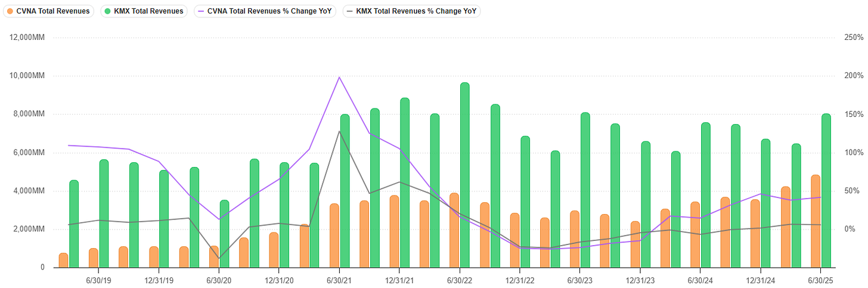Click the 12/31/24 x-axis date label

coord(761,280)
